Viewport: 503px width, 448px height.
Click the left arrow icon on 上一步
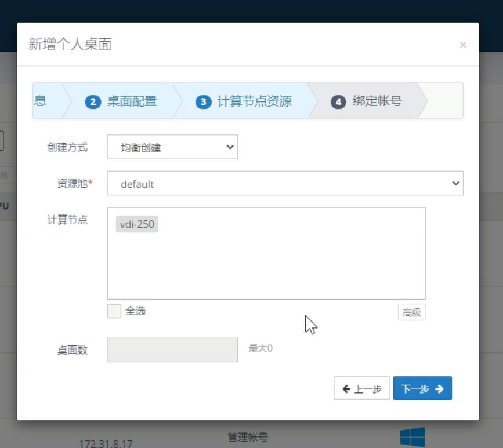pos(346,389)
